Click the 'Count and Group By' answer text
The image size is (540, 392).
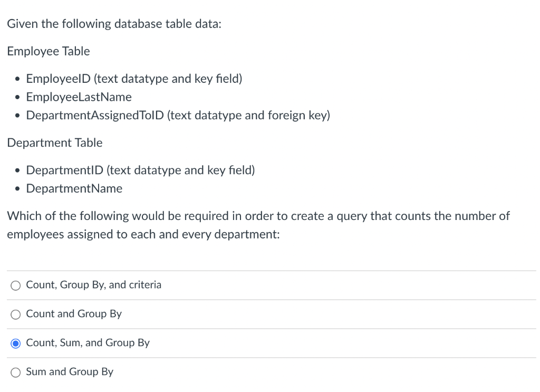[x=73, y=313]
